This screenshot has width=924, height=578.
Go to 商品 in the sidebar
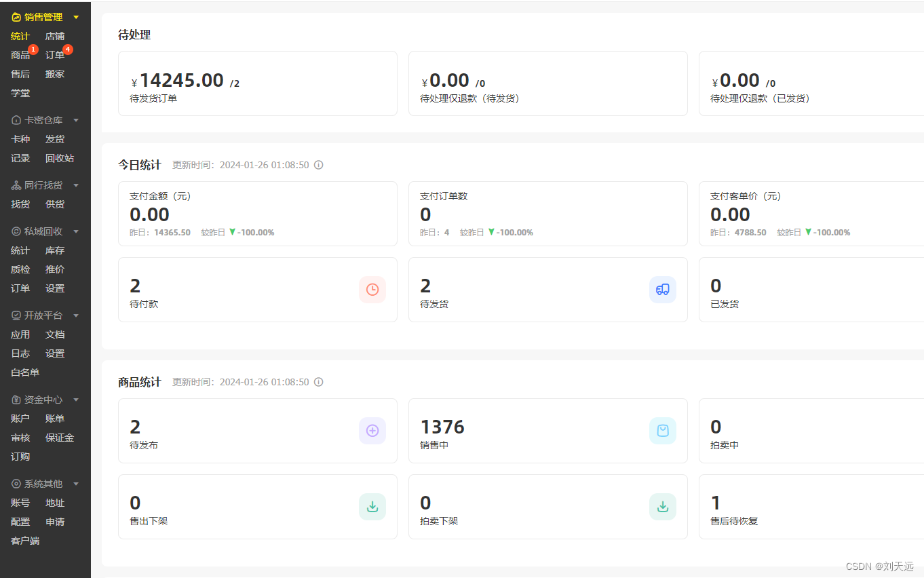20,55
